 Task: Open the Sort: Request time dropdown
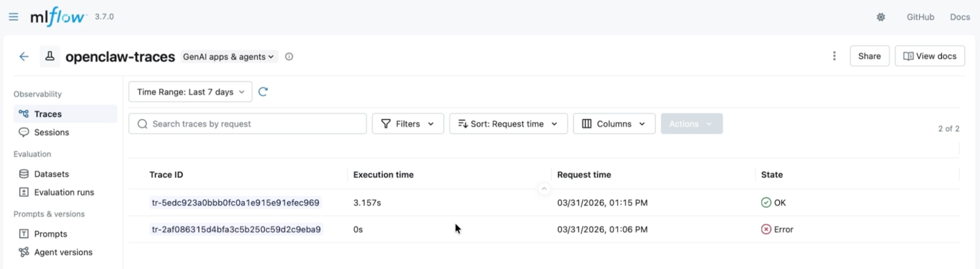(508, 124)
